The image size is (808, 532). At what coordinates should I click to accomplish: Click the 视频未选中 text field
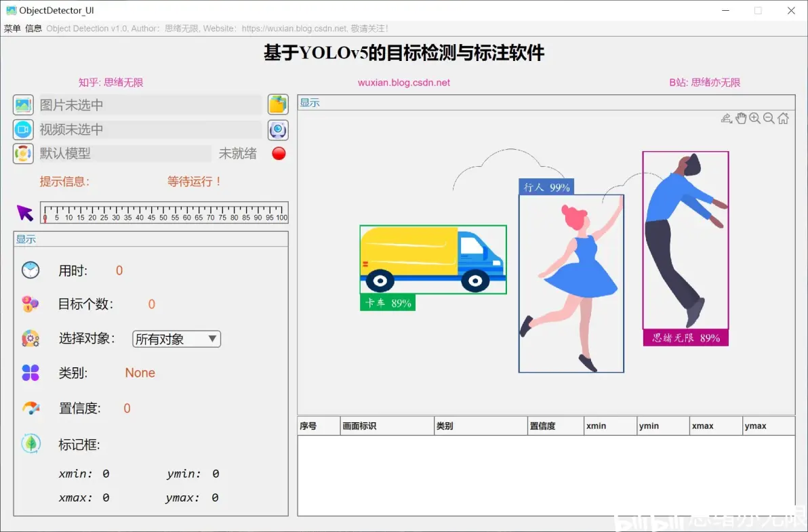click(150, 129)
